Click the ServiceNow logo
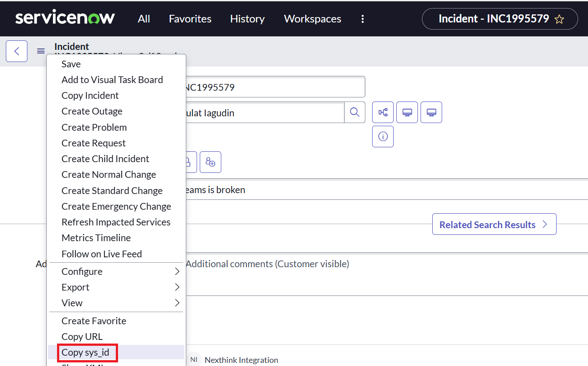This screenshot has width=588, height=366. click(x=65, y=18)
